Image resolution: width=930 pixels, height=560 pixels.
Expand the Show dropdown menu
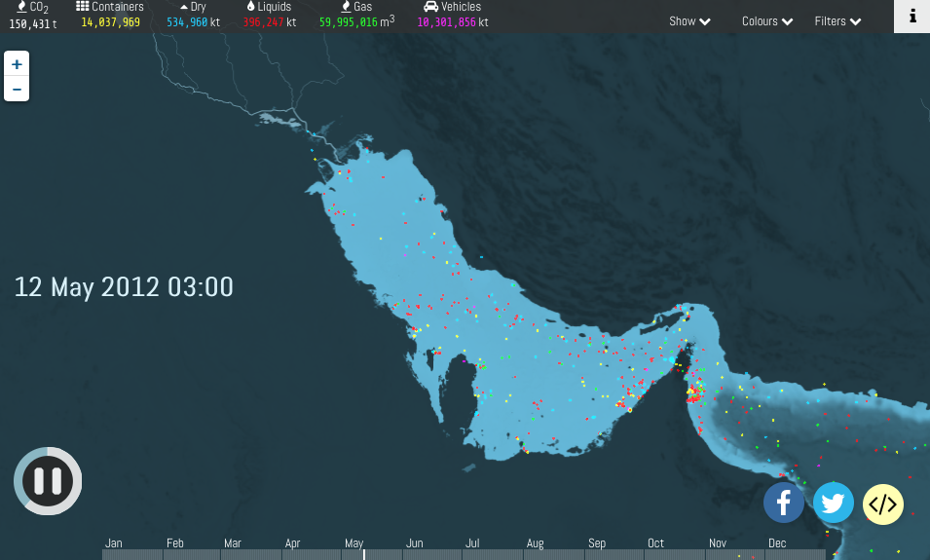[689, 21]
